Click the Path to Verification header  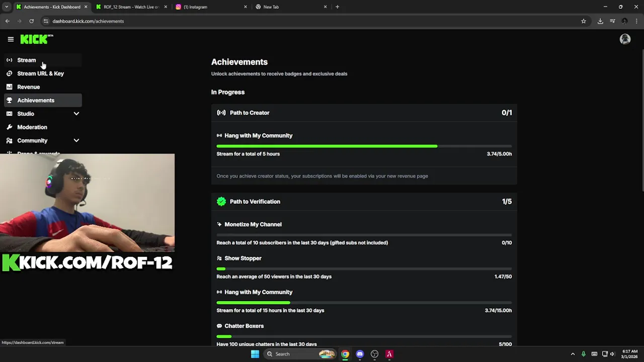pos(364,202)
